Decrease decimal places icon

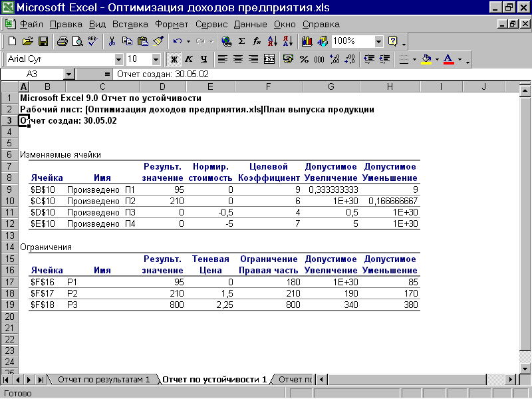tap(350, 59)
